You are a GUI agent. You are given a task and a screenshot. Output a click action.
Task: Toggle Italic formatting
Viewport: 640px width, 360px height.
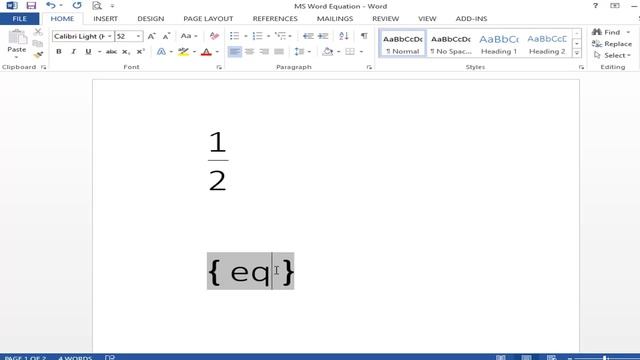click(73, 52)
